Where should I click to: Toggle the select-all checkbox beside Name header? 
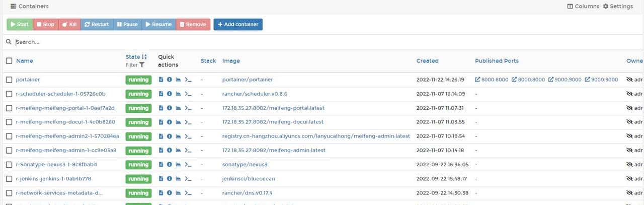[x=9, y=61]
